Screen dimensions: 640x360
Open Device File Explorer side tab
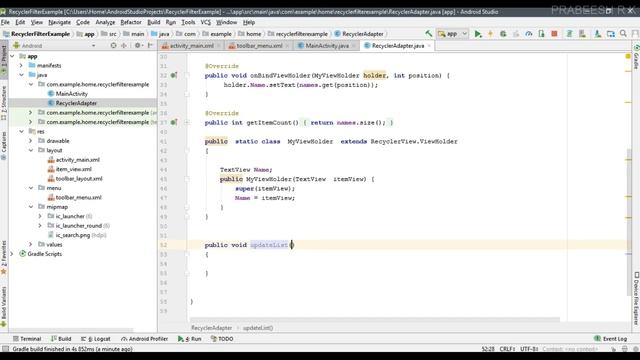point(636,298)
